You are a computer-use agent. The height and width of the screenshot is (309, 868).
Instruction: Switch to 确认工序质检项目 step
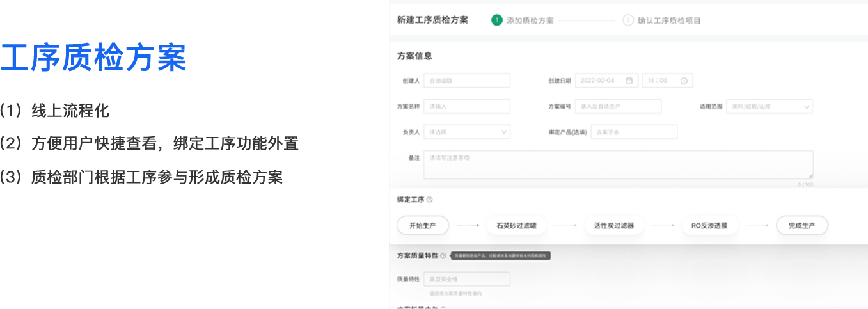(669, 20)
